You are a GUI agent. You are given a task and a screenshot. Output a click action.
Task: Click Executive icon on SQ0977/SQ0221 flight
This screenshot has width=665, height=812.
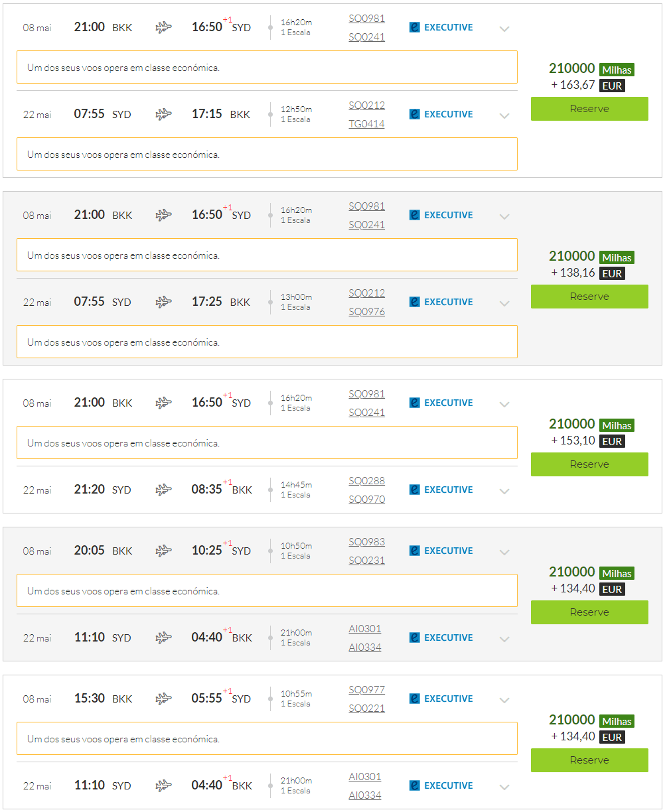415,699
